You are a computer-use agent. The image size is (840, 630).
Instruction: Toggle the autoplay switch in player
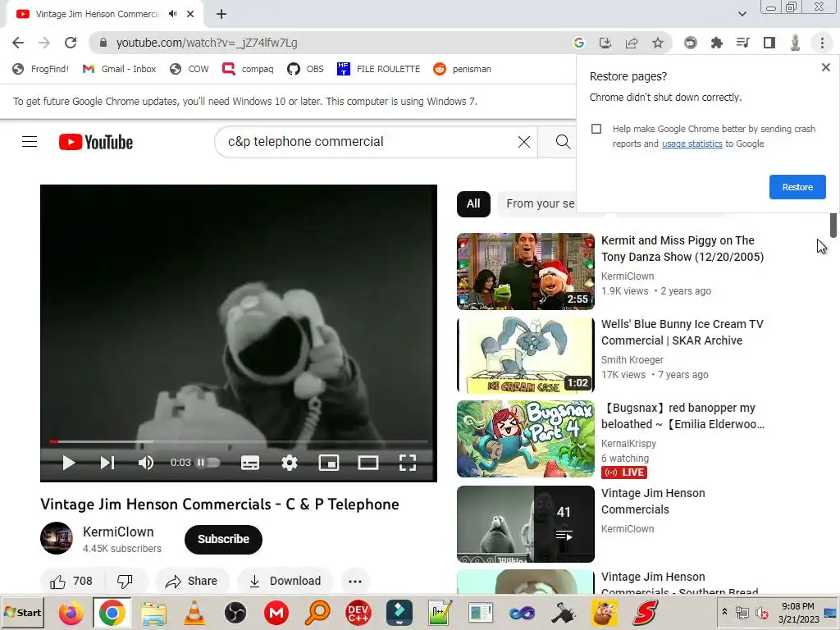pyautogui.click(x=208, y=463)
